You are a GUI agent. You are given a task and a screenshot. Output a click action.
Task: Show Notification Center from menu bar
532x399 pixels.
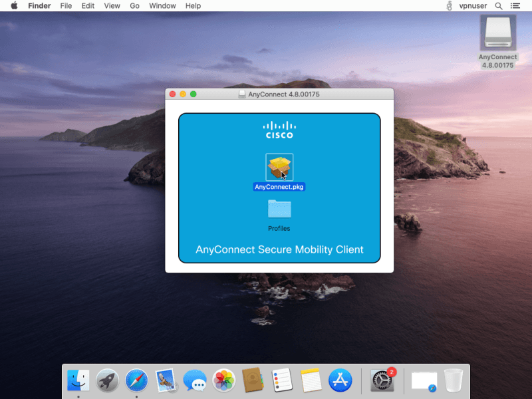515,6
